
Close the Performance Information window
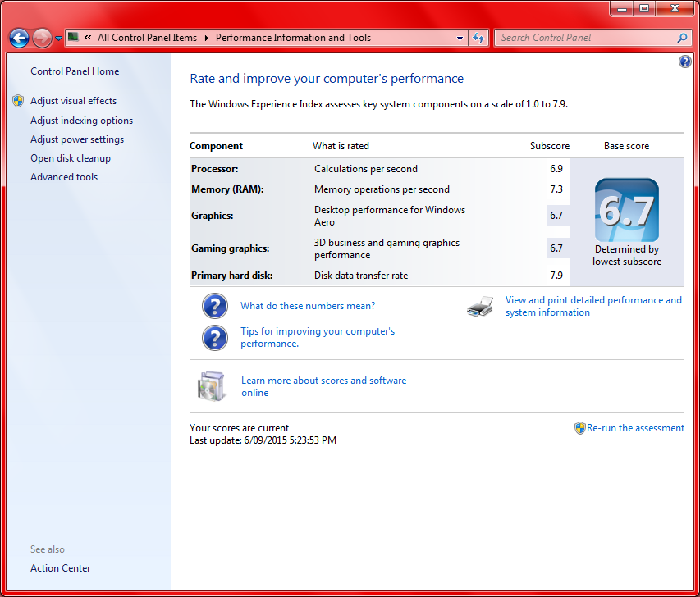pyautogui.click(x=675, y=8)
